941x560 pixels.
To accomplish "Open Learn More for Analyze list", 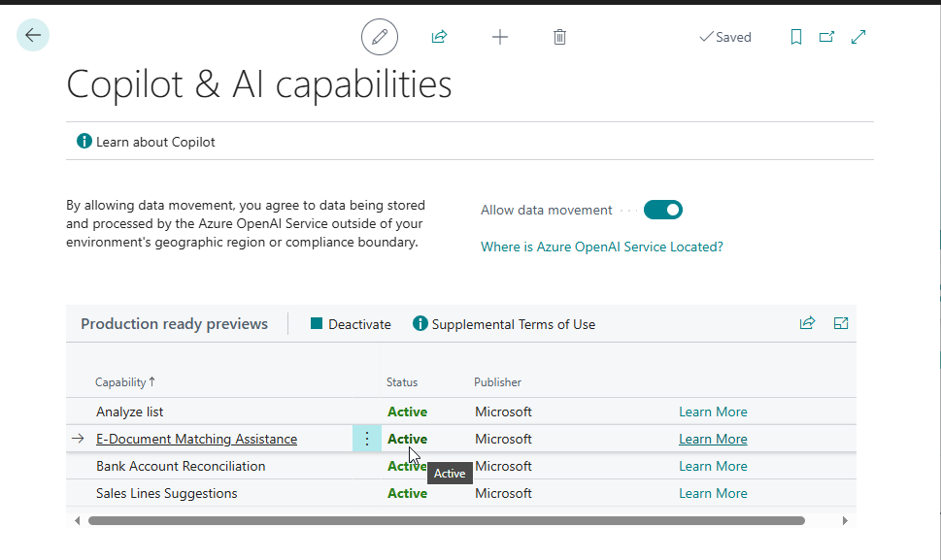I will point(713,412).
